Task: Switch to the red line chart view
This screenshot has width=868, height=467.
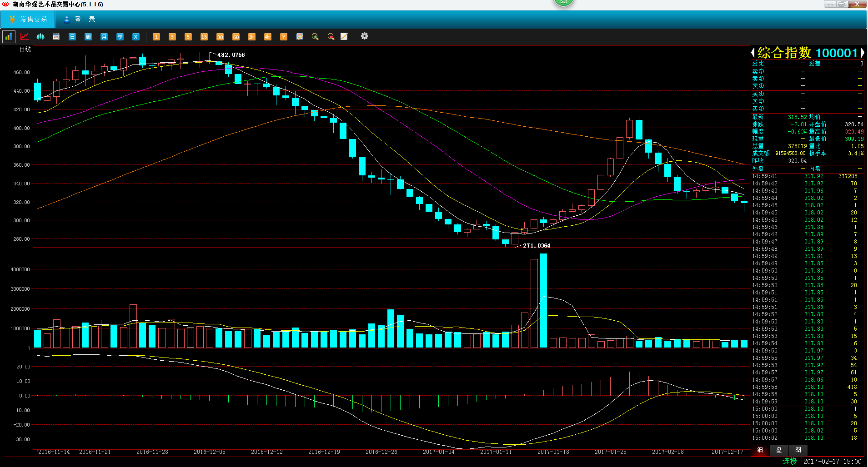Action: 25,37
